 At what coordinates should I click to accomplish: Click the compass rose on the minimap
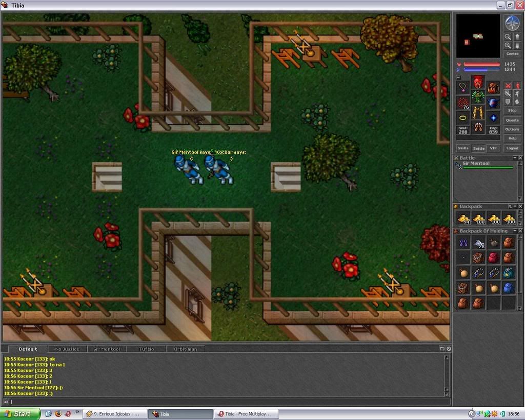pos(512,23)
